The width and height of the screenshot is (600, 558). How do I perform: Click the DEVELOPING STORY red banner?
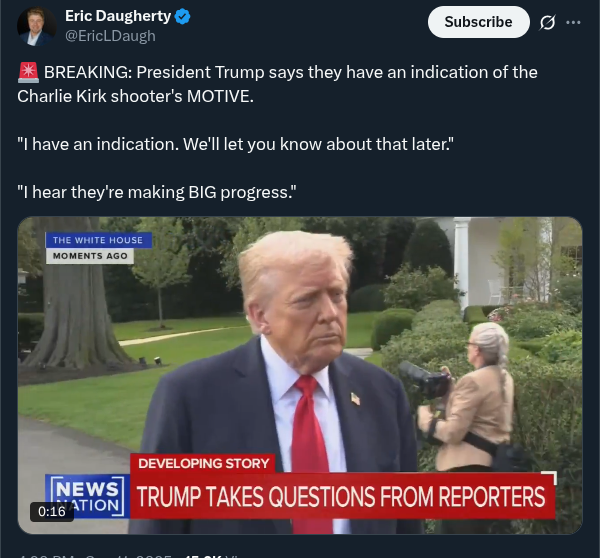tap(203, 463)
